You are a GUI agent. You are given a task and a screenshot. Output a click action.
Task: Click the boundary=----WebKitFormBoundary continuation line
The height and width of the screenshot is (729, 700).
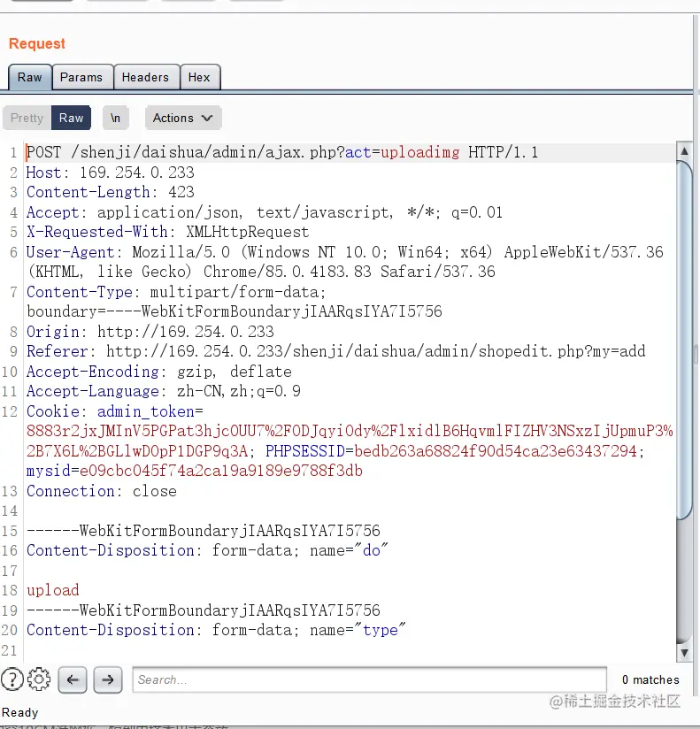coord(234,311)
